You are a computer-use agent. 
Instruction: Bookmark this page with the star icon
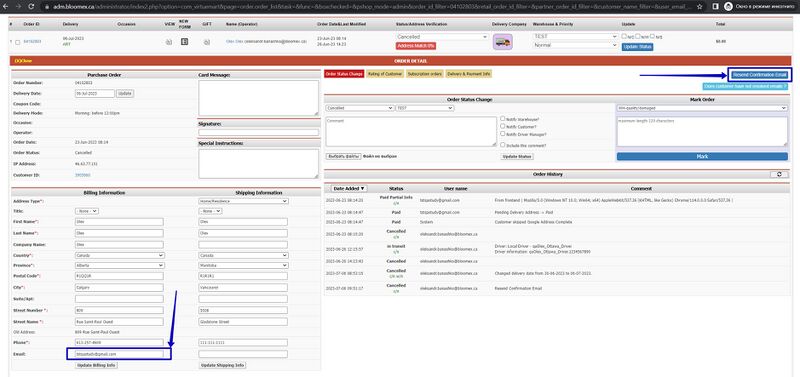point(699,7)
